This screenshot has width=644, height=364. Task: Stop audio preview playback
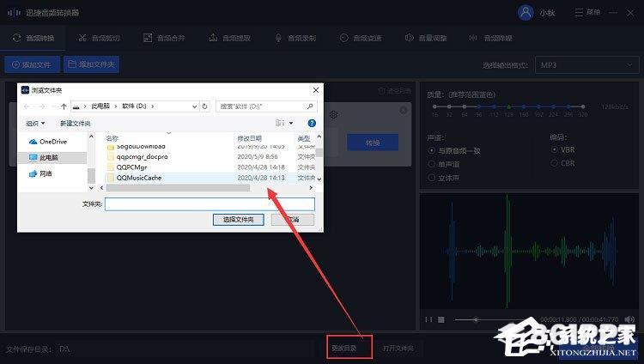coord(441,319)
